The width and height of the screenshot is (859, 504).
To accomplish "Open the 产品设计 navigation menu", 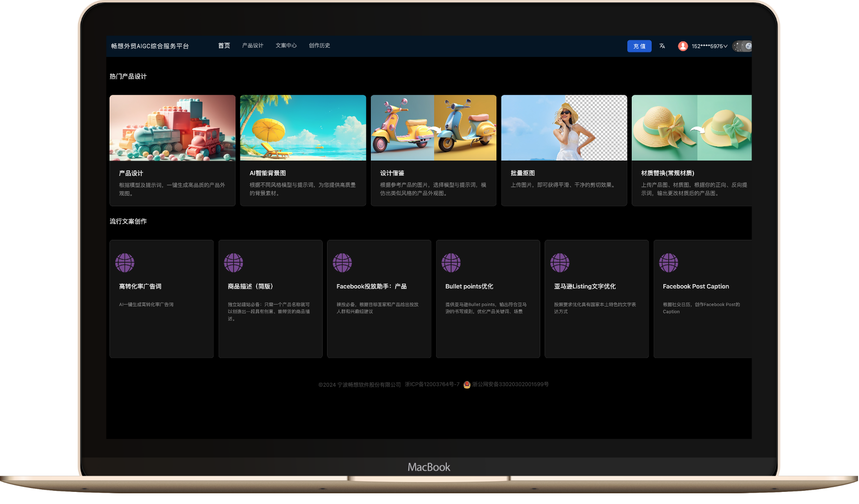I will click(x=253, y=46).
